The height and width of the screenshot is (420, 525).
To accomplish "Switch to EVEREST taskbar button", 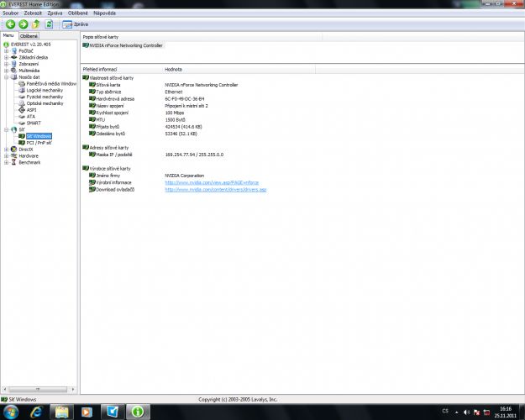I will [x=138, y=412].
